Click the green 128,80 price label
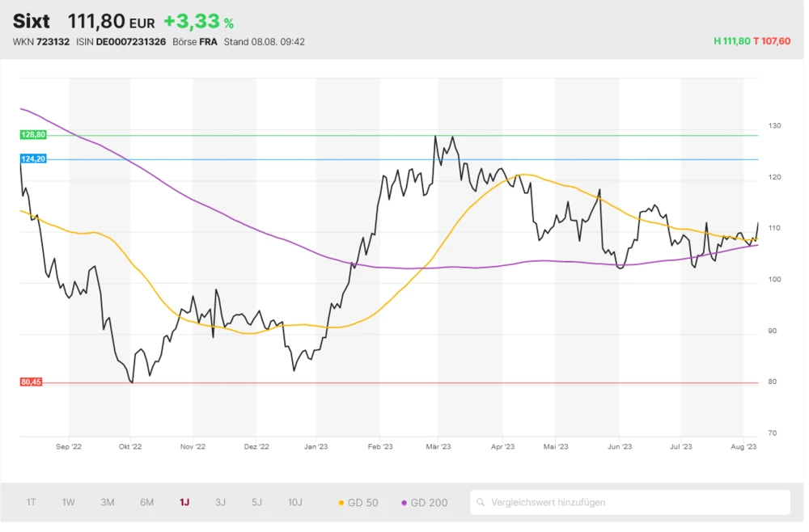The image size is (809, 532). [x=33, y=135]
